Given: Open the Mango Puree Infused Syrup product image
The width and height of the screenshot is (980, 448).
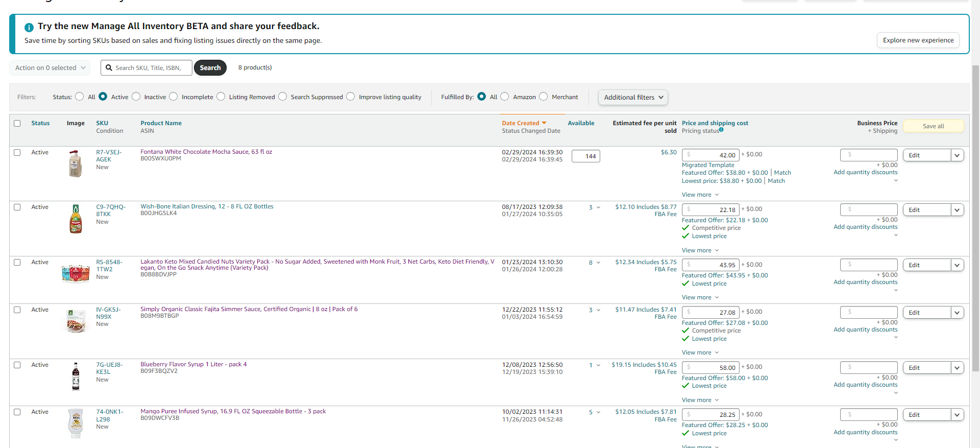Looking at the screenshot, I should coord(76,423).
